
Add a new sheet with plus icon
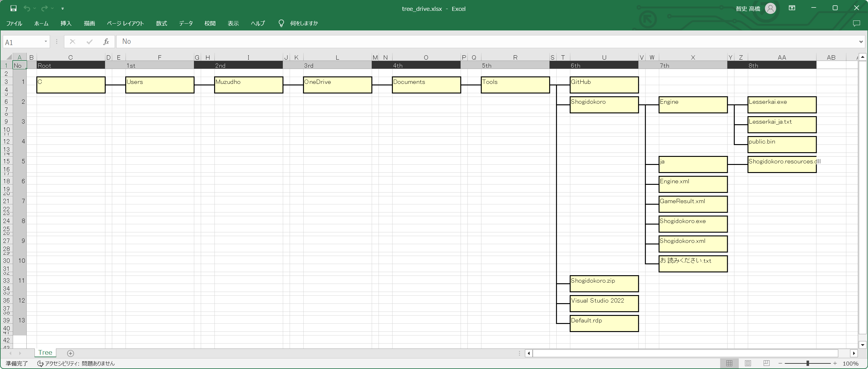71,353
